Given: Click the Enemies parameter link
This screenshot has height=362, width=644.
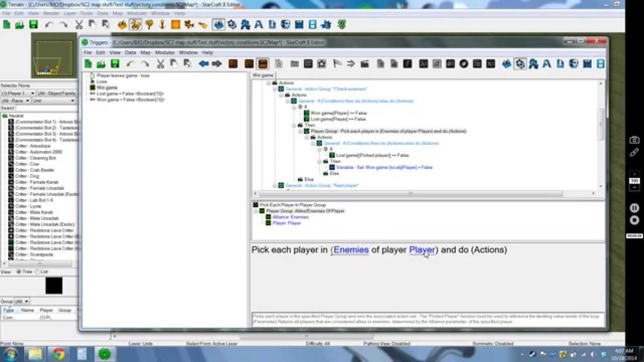Looking at the screenshot, I should [x=351, y=250].
